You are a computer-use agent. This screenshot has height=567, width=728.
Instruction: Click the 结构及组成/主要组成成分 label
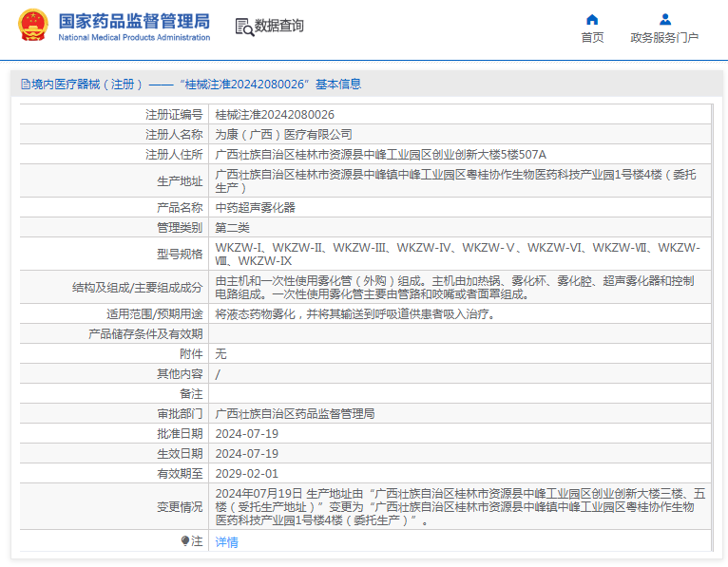click(138, 287)
